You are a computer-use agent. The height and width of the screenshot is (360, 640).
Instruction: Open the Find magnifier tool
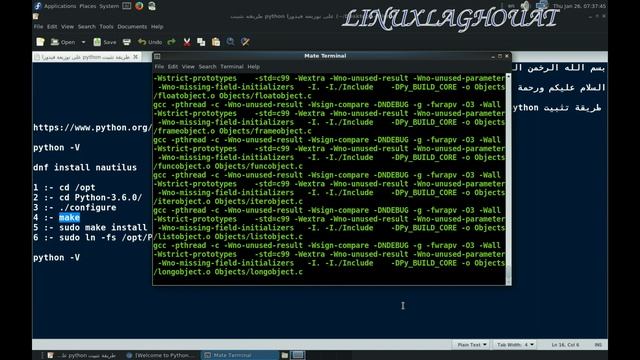point(231,42)
